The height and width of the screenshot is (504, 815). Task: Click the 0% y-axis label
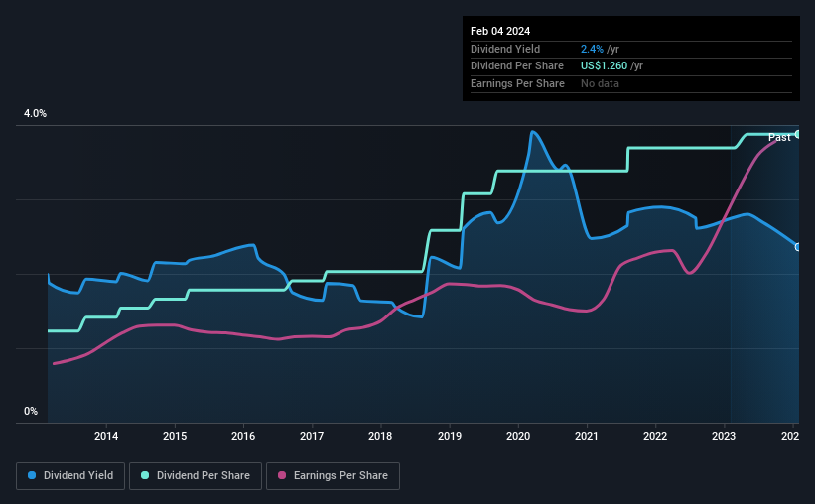tap(31, 412)
